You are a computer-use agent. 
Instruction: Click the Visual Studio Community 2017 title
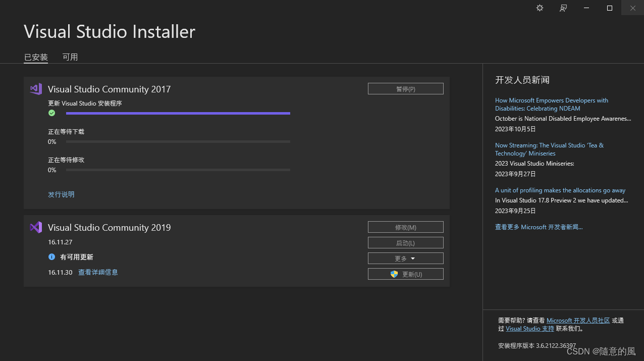click(x=110, y=89)
